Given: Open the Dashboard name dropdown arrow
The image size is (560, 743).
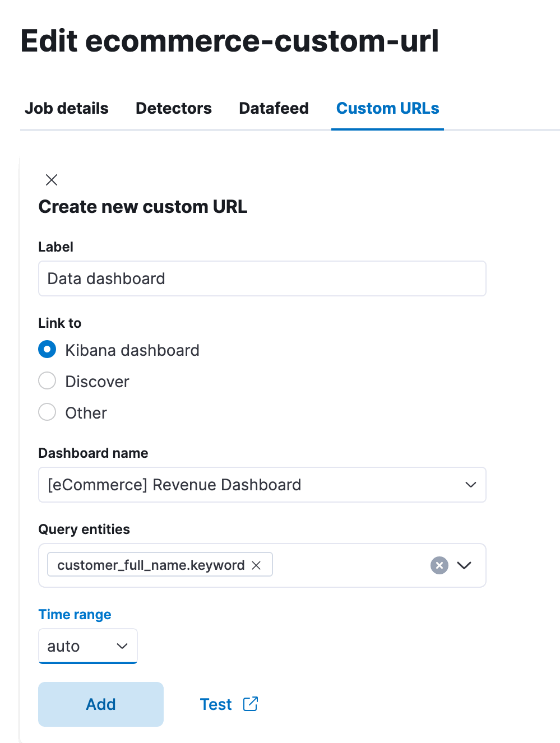Looking at the screenshot, I should (x=470, y=485).
